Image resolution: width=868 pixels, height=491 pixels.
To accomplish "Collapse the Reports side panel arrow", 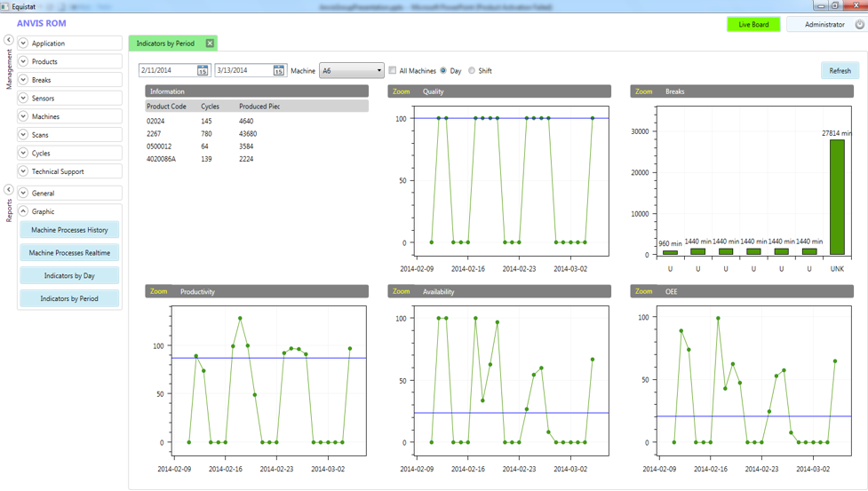I will (x=9, y=189).
